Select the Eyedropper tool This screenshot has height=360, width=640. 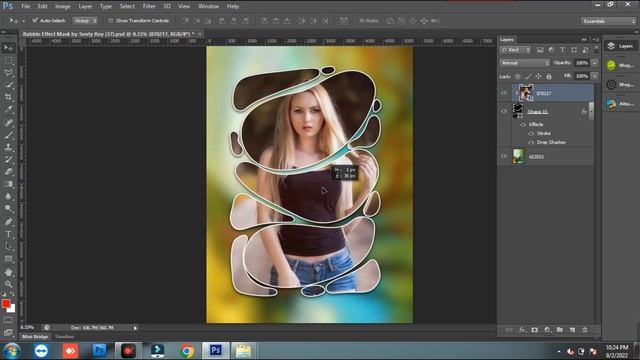8,109
